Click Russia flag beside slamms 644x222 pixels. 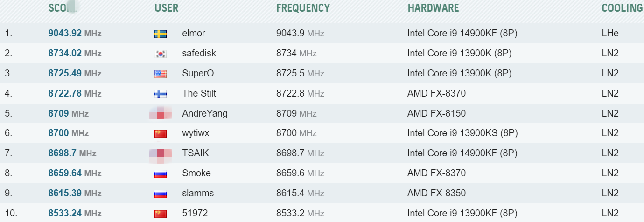pos(161,194)
